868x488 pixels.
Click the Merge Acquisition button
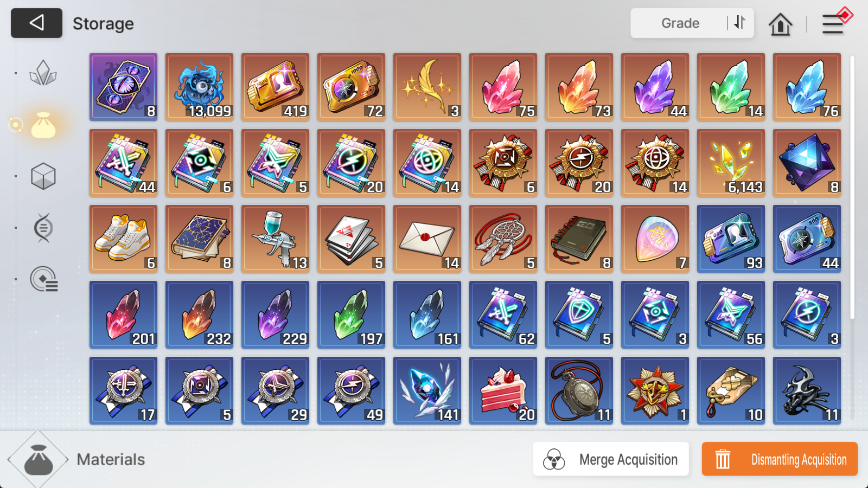[x=611, y=459]
